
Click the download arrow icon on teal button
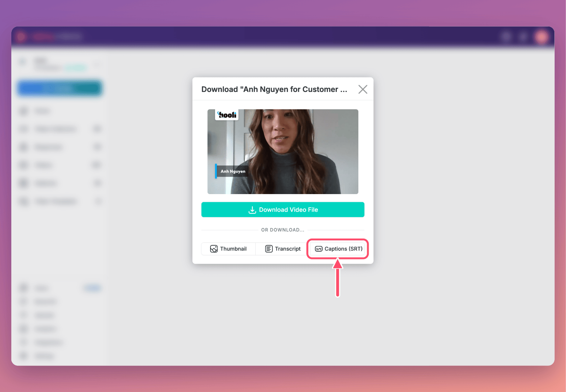(252, 210)
